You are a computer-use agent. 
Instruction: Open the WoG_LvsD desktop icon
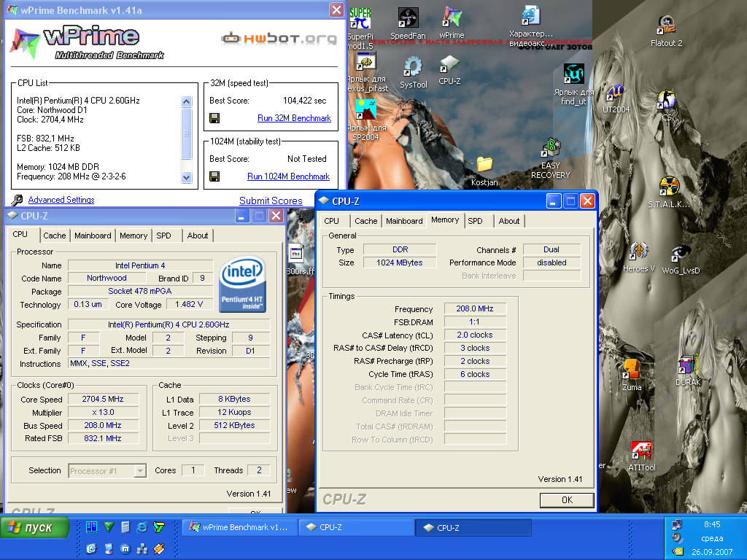click(681, 254)
